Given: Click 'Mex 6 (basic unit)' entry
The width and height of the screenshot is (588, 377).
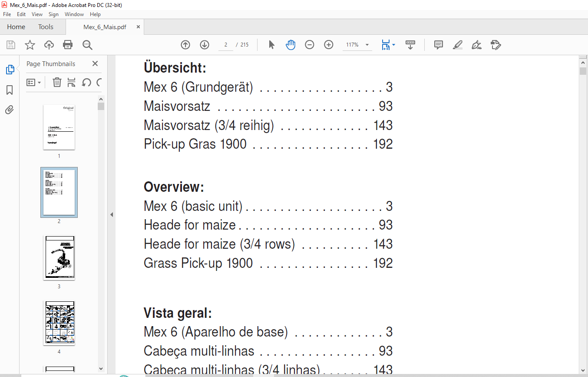Looking at the screenshot, I should 193,206.
